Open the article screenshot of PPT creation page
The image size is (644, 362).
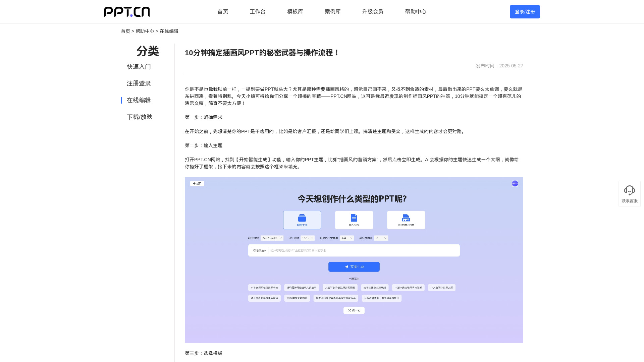click(354, 260)
